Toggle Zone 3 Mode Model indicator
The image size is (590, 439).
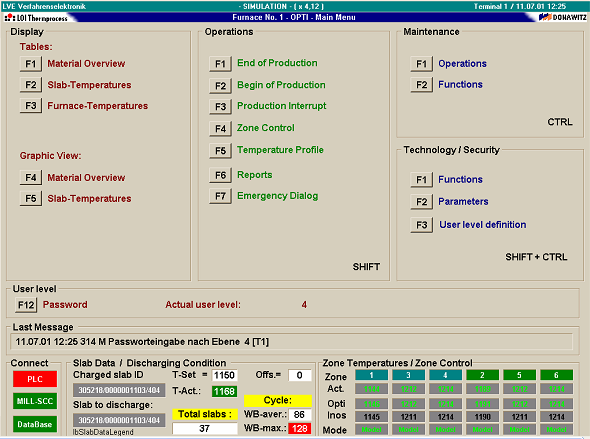coord(408,429)
